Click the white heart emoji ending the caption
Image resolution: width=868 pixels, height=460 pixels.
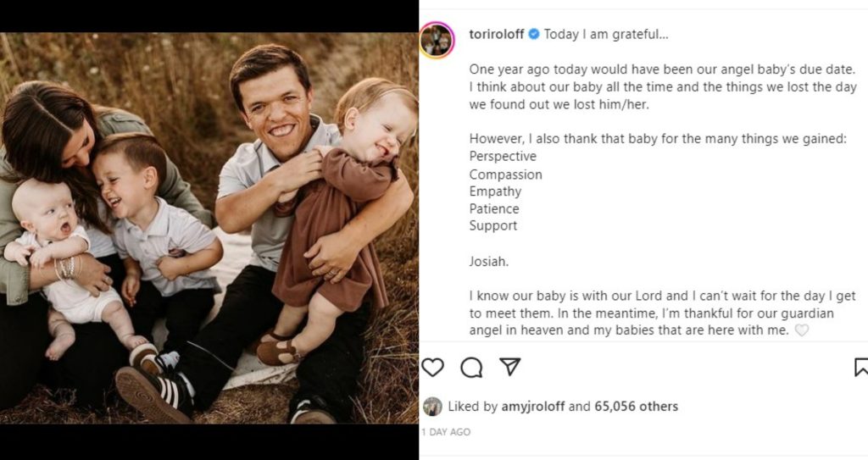[801, 331]
